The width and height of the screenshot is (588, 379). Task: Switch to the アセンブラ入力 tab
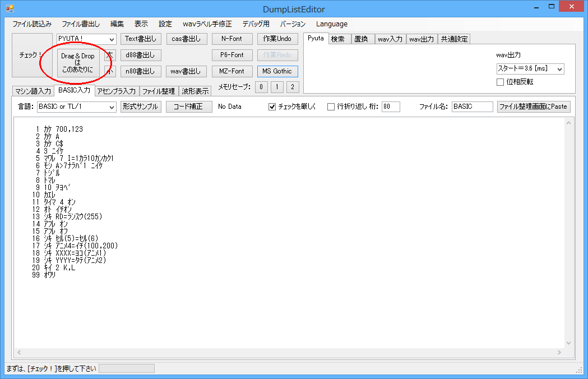pos(117,91)
